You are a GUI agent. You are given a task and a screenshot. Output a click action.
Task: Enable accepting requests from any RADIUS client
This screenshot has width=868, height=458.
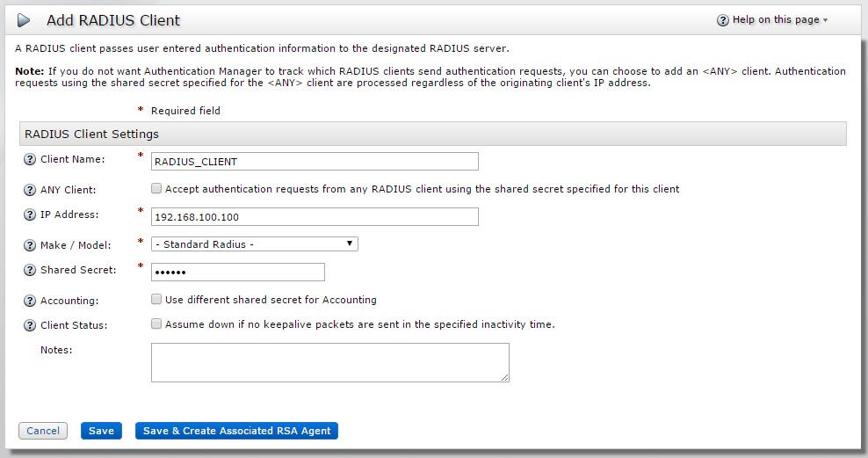[156, 188]
